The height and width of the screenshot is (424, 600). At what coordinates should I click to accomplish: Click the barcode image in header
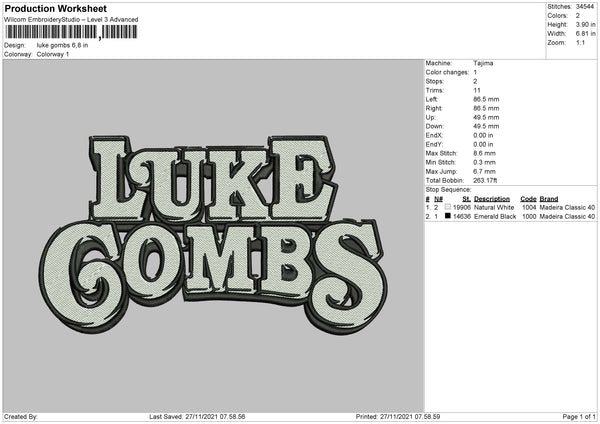[71, 32]
